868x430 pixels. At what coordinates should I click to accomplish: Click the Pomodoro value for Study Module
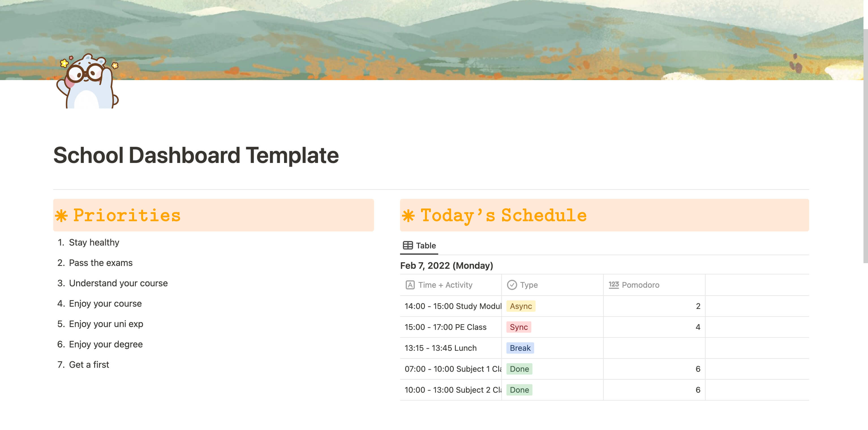tap(697, 306)
